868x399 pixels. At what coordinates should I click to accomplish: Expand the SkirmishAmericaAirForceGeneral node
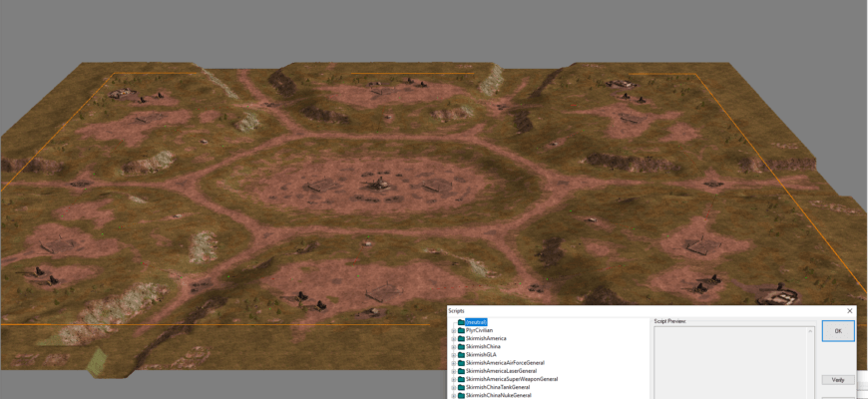point(454,363)
